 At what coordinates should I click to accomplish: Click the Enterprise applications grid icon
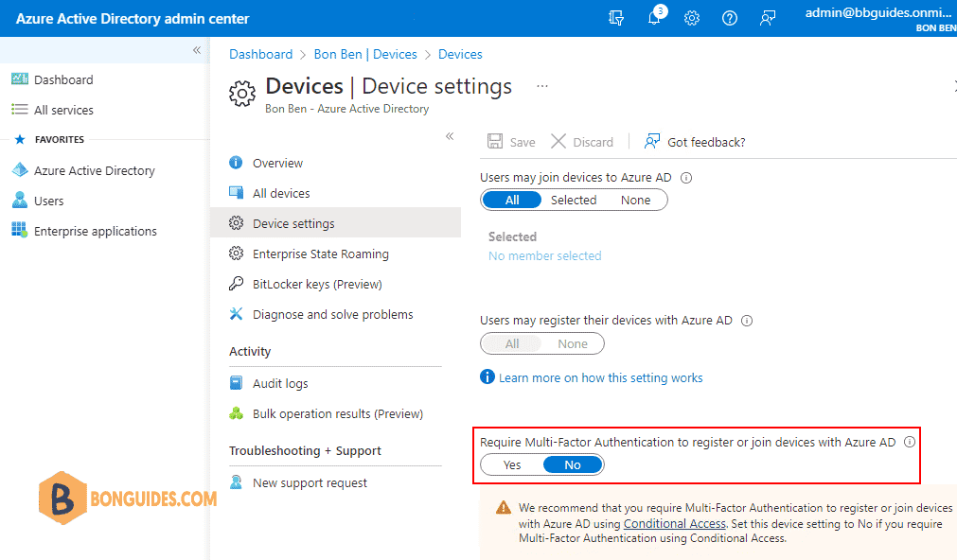click(x=20, y=230)
